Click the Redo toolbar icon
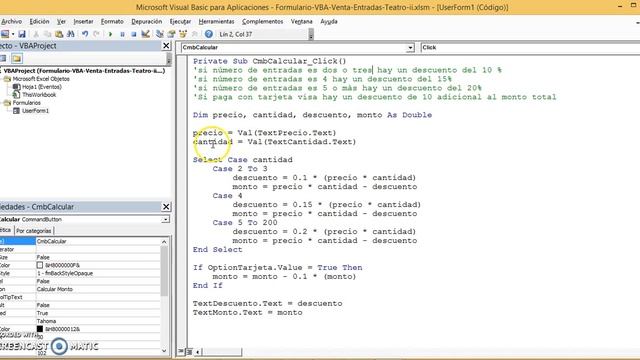The height and width of the screenshot is (360, 640). [96, 34]
